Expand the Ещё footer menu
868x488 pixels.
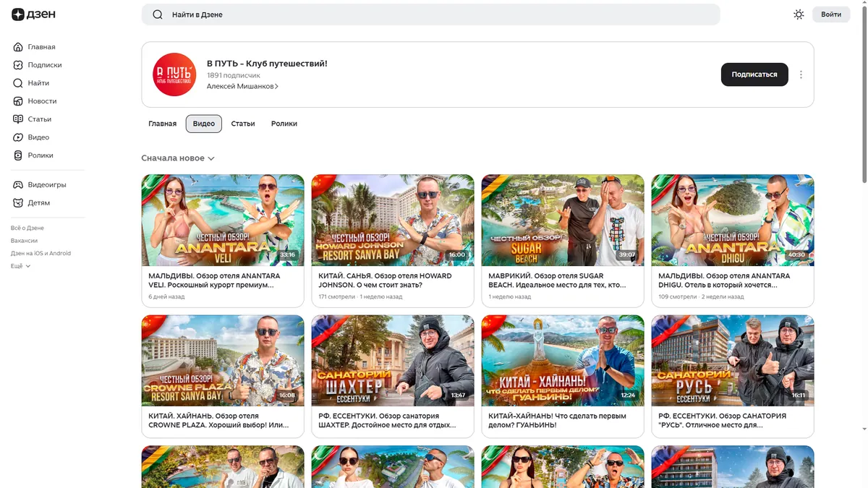[21, 266]
